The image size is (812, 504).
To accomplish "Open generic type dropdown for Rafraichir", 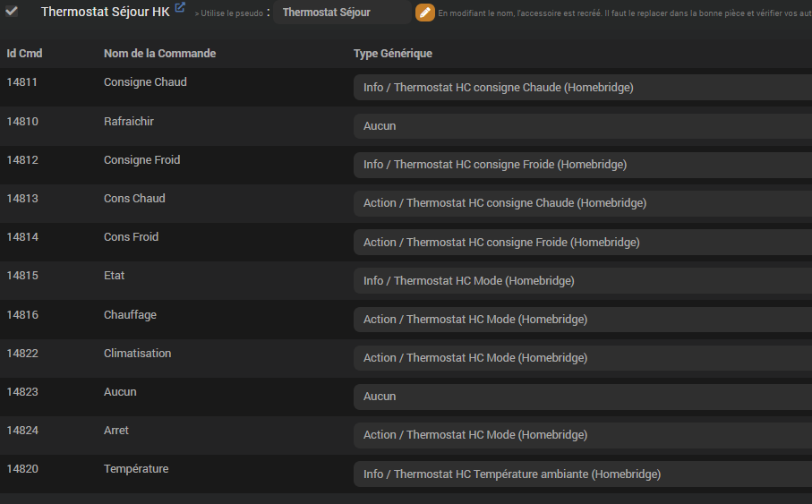I will tap(582, 126).
